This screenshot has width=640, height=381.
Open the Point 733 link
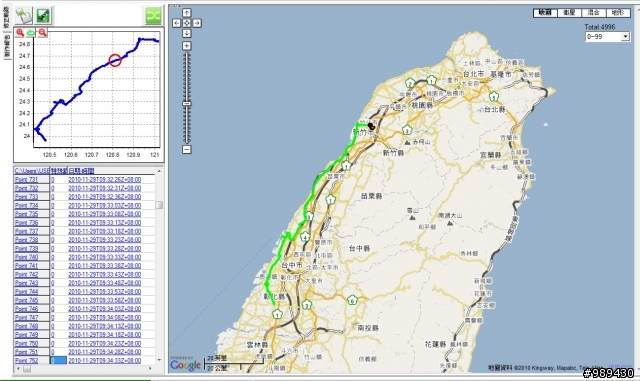26,196
